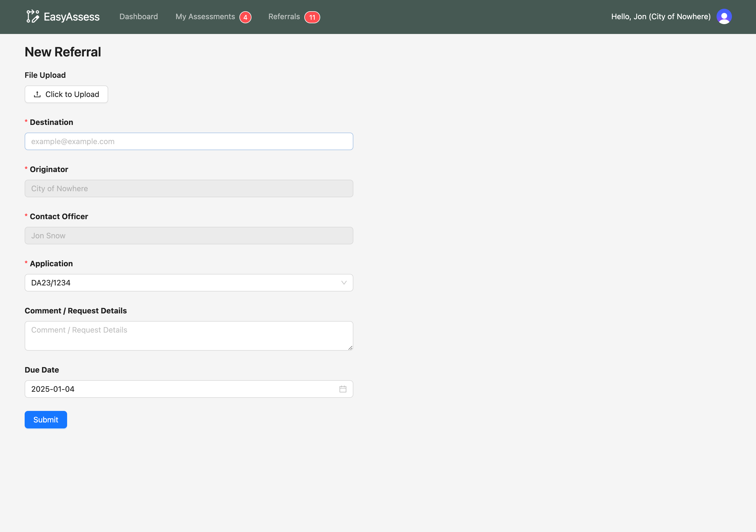Click the Hello, Jon greeting text

(x=660, y=16)
